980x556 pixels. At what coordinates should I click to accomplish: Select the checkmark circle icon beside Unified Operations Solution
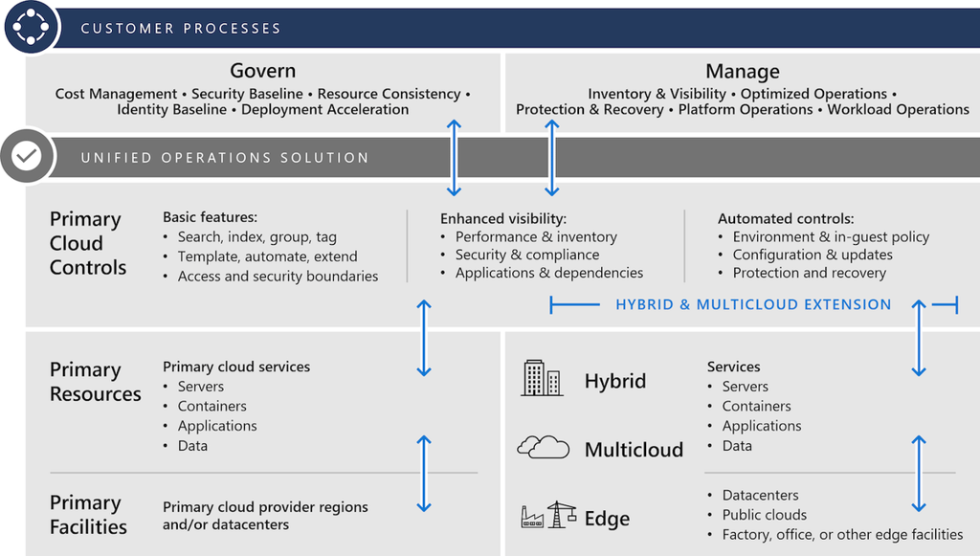point(29,155)
